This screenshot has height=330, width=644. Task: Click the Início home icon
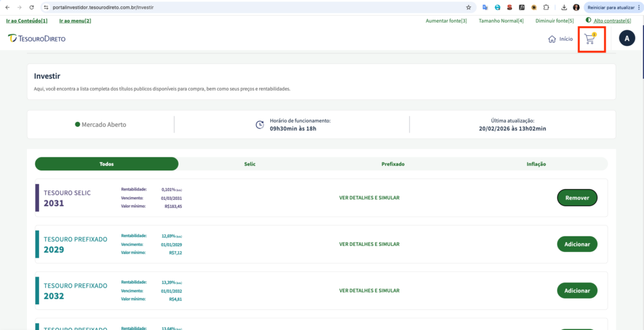click(x=552, y=39)
